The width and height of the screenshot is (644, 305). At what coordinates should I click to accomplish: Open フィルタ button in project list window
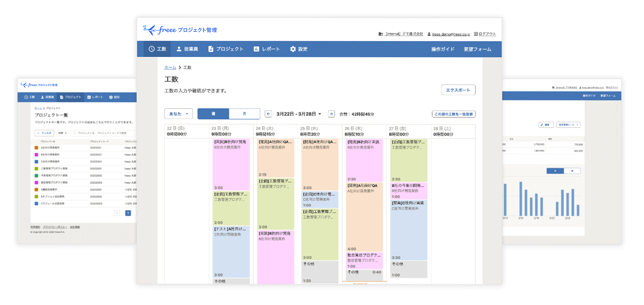point(44,133)
